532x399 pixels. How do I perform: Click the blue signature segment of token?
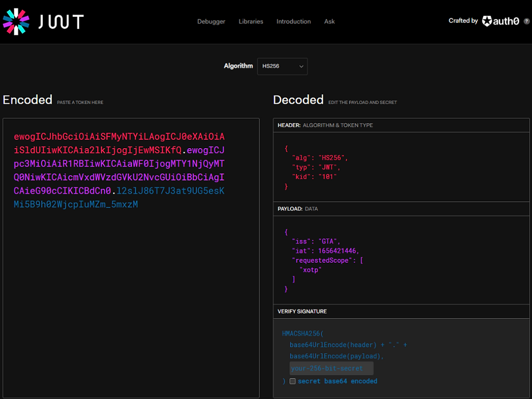(119, 197)
